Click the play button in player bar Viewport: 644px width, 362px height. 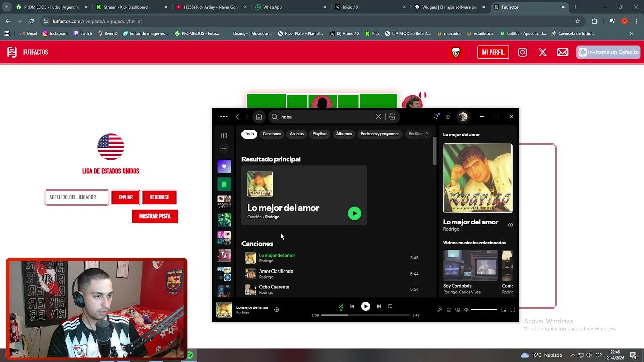click(366, 306)
